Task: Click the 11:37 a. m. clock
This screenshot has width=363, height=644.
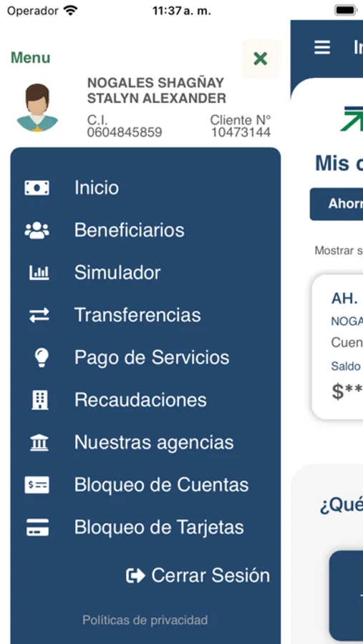Action: pos(182,11)
